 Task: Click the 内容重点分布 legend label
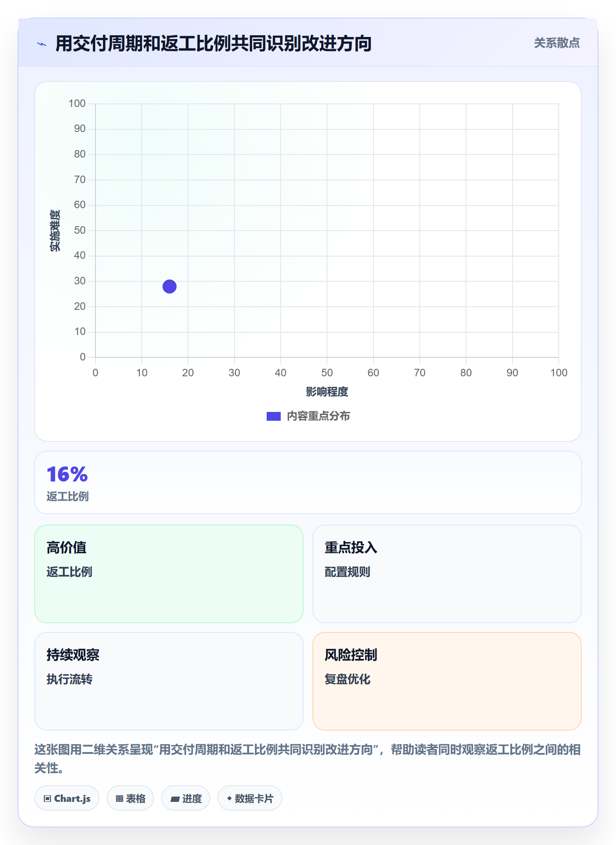[x=318, y=416]
